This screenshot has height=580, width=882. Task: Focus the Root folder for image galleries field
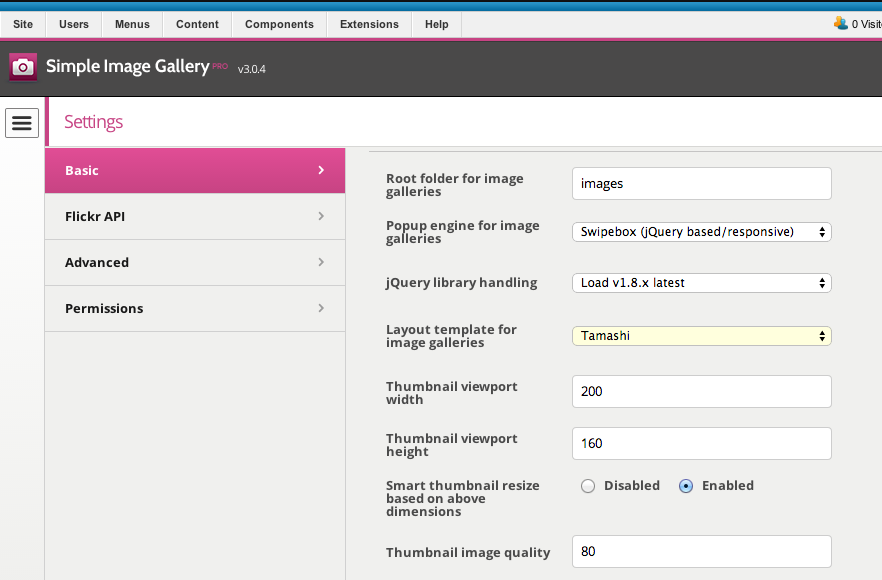(x=701, y=183)
